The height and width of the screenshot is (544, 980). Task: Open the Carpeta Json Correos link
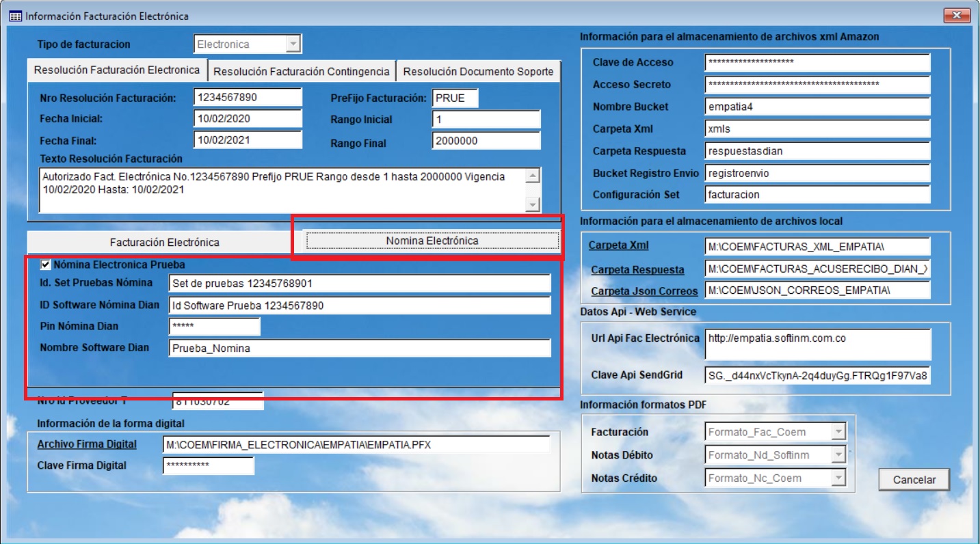(x=644, y=291)
